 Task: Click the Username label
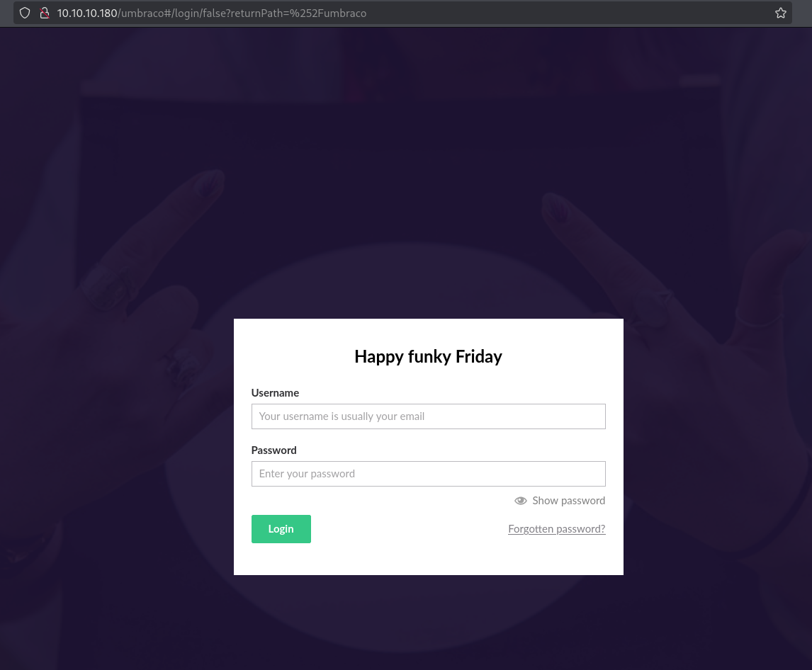pos(275,393)
